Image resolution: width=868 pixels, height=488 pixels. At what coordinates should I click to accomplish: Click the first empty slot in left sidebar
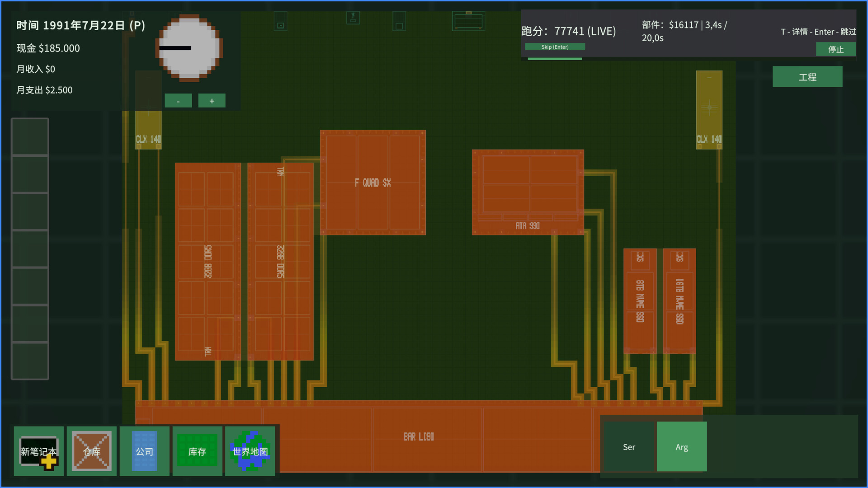(x=30, y=137)
